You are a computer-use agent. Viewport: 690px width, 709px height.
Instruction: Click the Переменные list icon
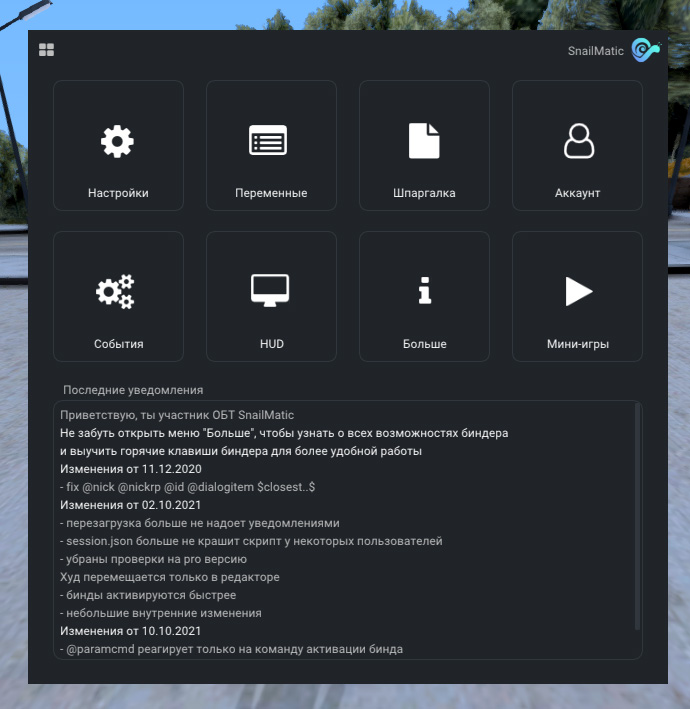[268, 141]
